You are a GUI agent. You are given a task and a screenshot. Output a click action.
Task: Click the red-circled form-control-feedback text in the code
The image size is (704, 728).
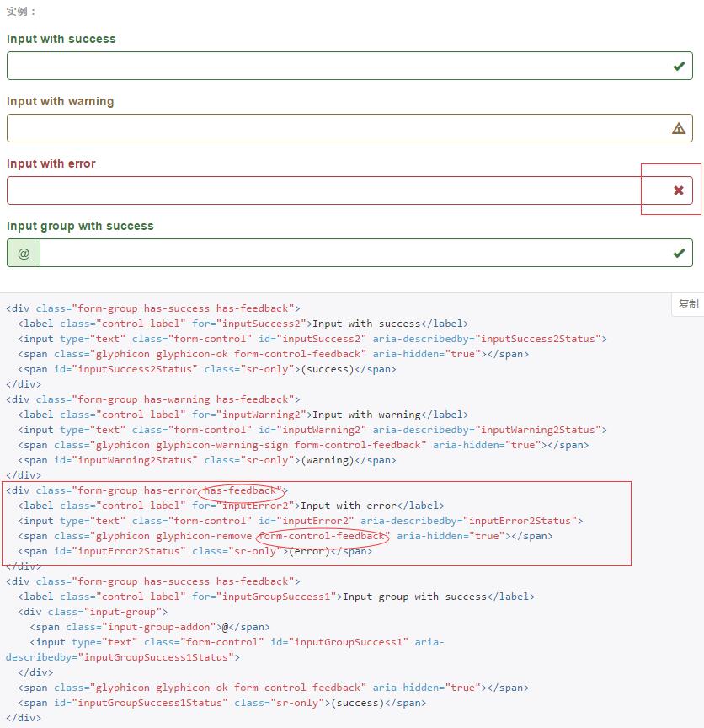(322, 536)
